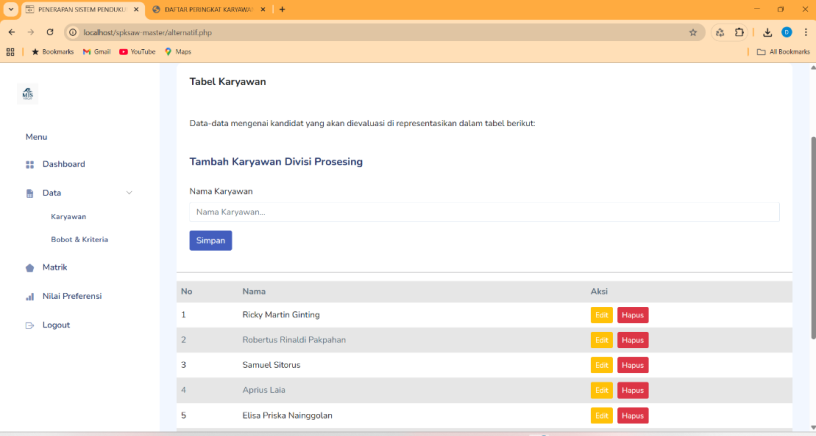Open the Bobot & Kriteria submenu item
The width and height of the screenshot is (816, 436).
(79, 240)
